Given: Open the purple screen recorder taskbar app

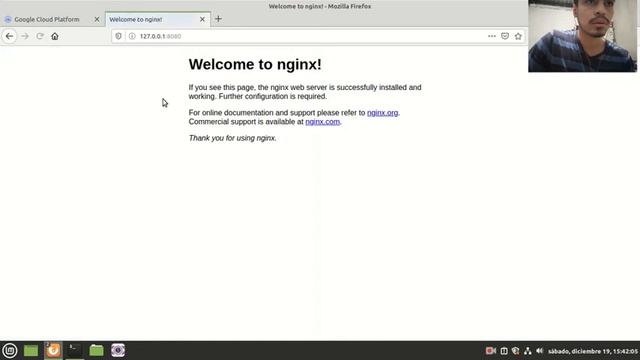Looking at the screenshot, I should 118,351.
